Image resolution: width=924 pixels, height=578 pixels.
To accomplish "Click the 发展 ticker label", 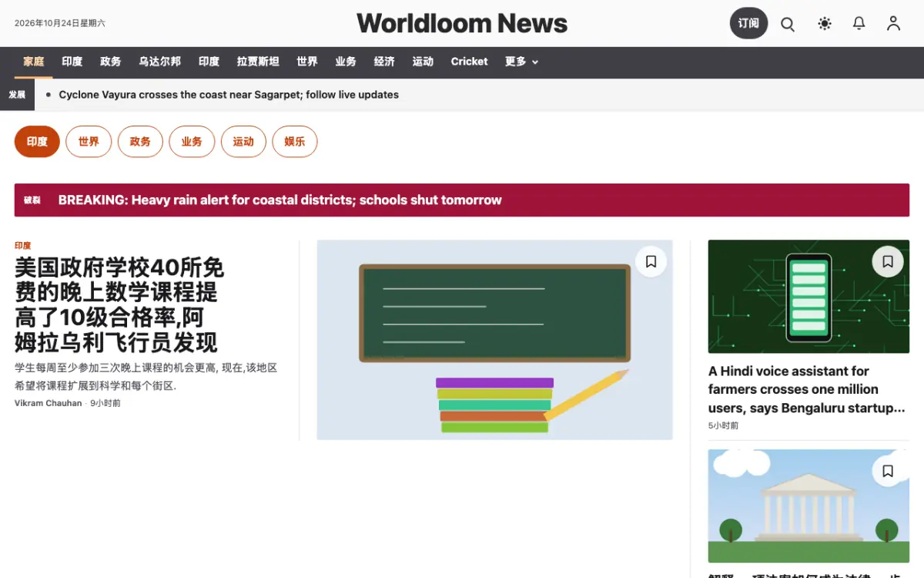I will coord(17,95).
